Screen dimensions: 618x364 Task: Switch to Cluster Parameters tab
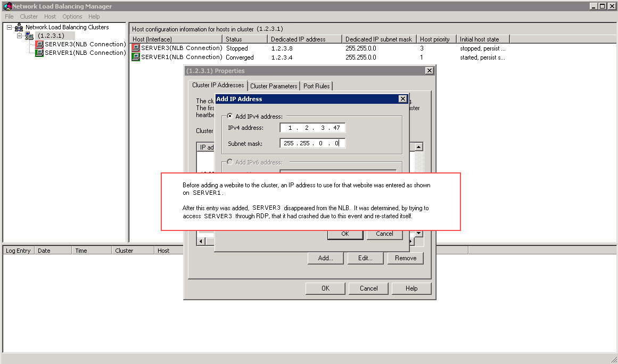[x=274, y=86]
